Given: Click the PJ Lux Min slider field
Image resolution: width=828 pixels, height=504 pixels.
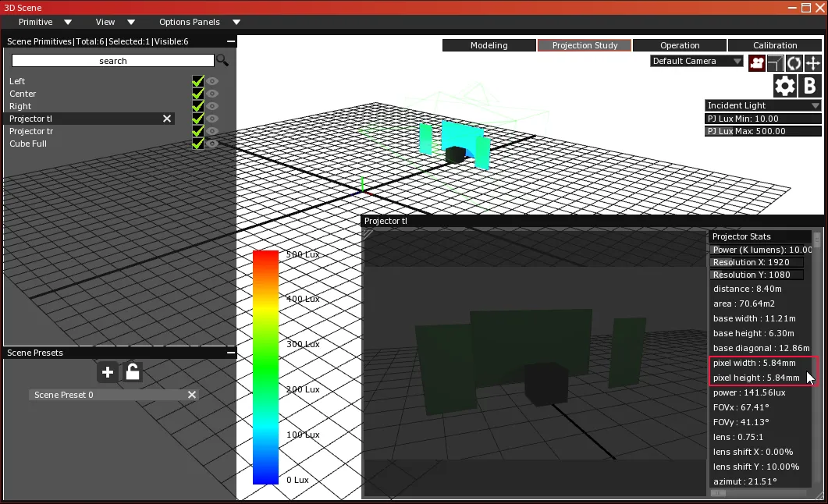Looking at the screenshot, I should tap(763, 119).
